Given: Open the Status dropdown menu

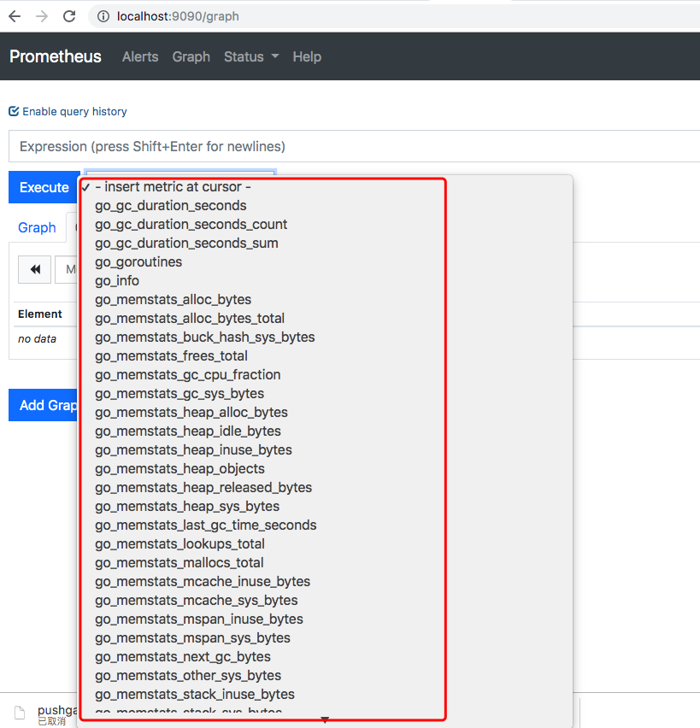Looking at the screenshot, I should [251, 56].
